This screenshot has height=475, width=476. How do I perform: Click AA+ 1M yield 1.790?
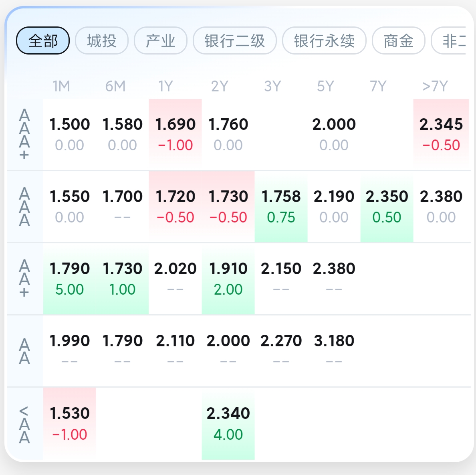point(70,279)
